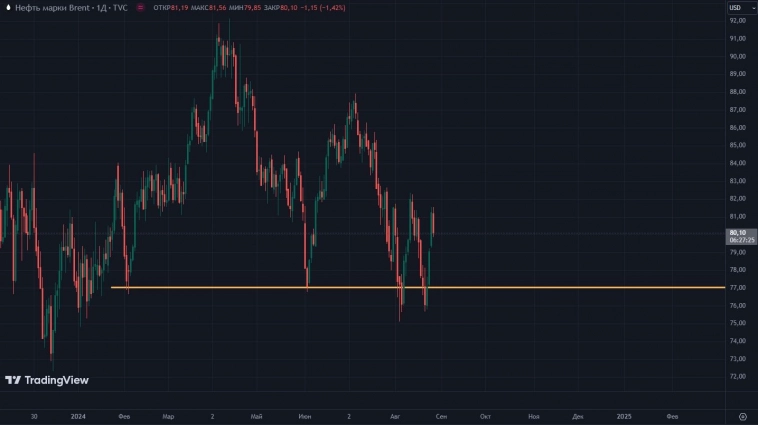The image size is (758, 425).
Task: Click the '83,00' price axis label
Action: click(x=737, y=181)
